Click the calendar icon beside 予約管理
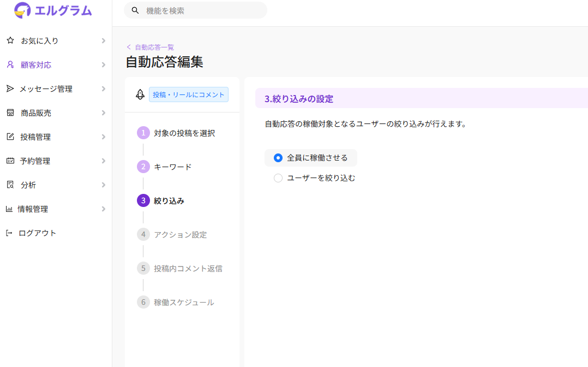Viewport: 588px width, 367px height. (10, 161)
